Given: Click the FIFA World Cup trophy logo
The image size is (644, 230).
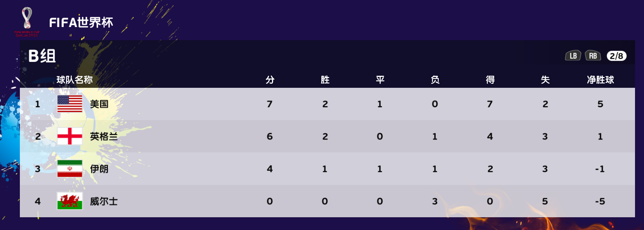Looking at the screenshot, I should (27, 21).
